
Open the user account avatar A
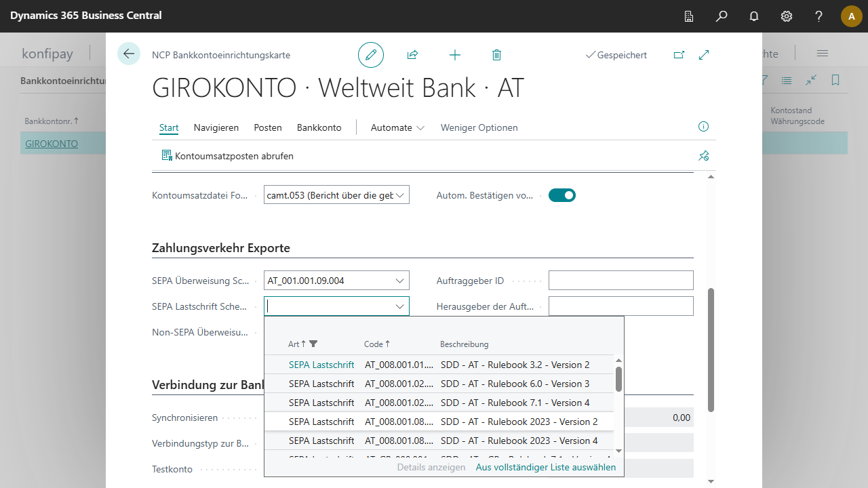[852, 16]
